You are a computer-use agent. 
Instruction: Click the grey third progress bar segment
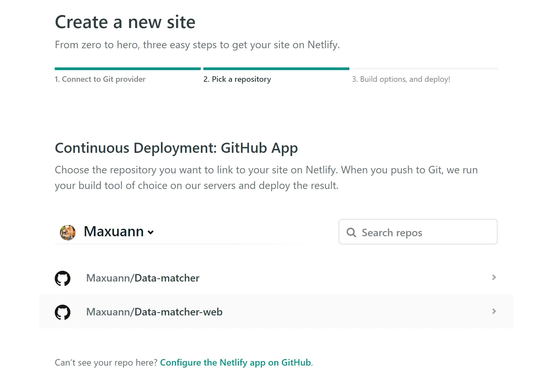(425, 69)
